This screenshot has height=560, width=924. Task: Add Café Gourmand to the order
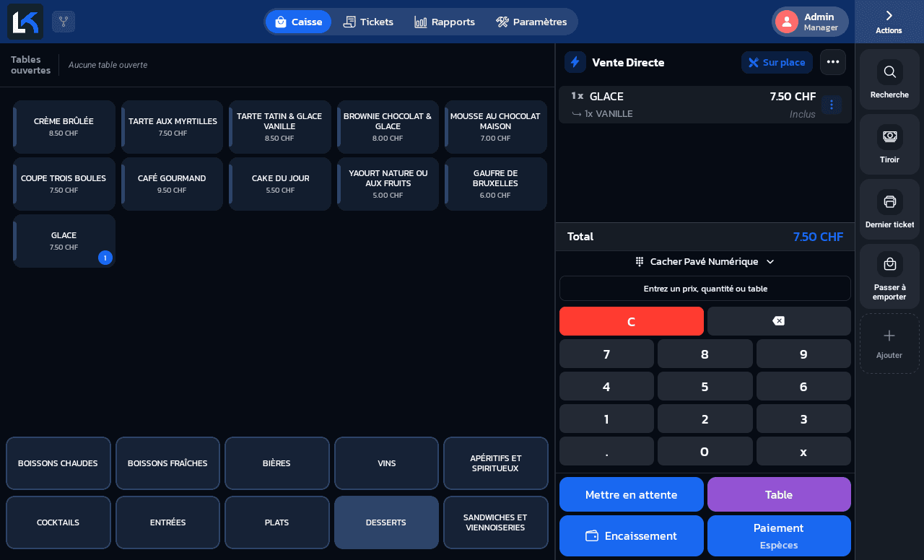coord(172,184)
